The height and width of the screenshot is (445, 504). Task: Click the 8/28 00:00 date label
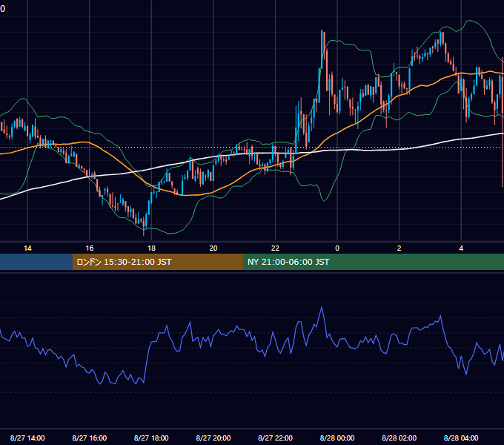(337, 438)
